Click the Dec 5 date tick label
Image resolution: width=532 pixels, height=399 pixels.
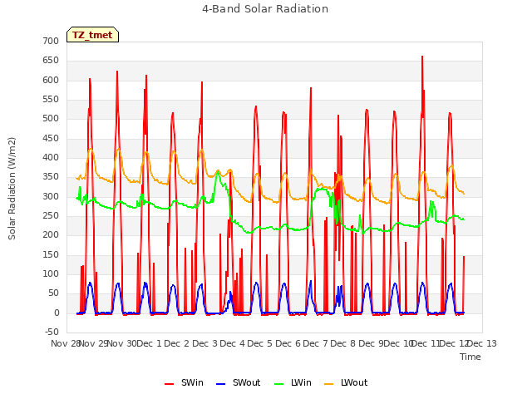tap(260, 343)
